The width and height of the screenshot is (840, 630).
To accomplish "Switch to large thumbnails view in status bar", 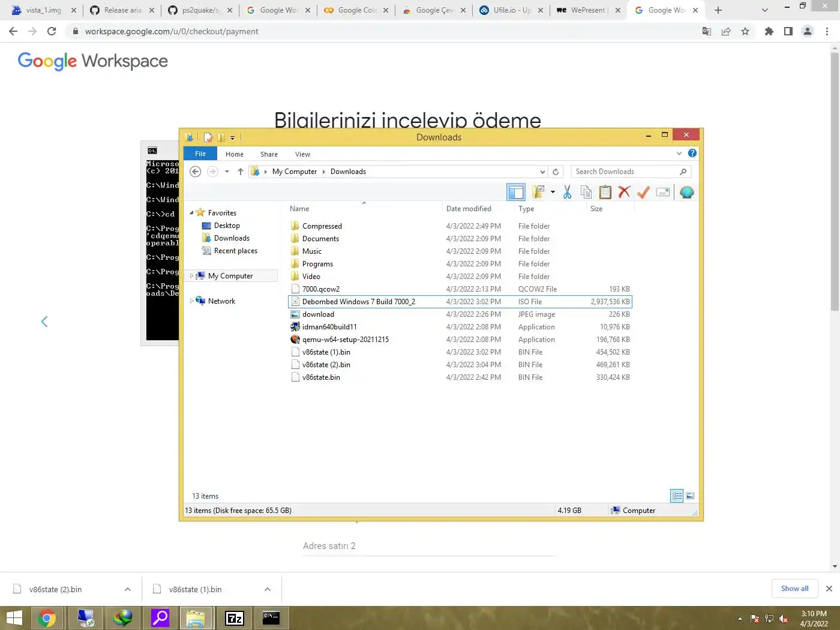I will click(x=690, y=496).
